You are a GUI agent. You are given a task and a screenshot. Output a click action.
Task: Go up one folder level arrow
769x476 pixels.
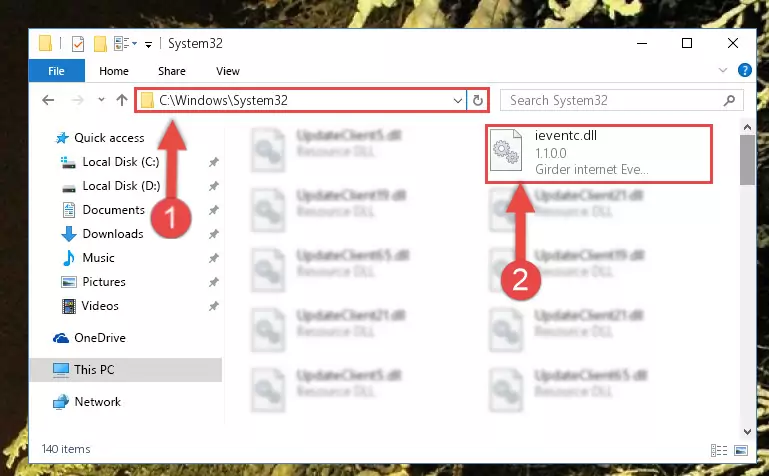pos(122,100)
